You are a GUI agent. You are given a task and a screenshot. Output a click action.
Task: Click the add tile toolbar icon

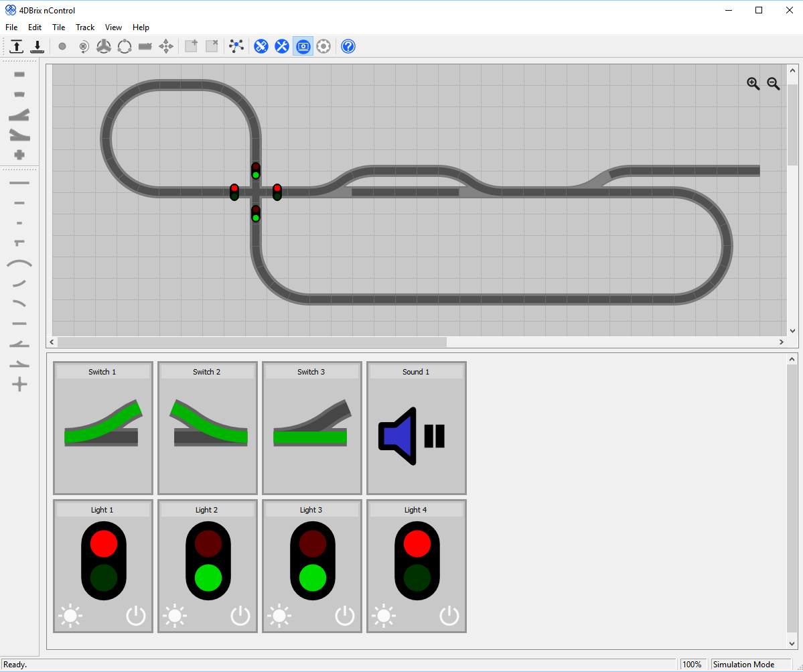click(192, 46)
